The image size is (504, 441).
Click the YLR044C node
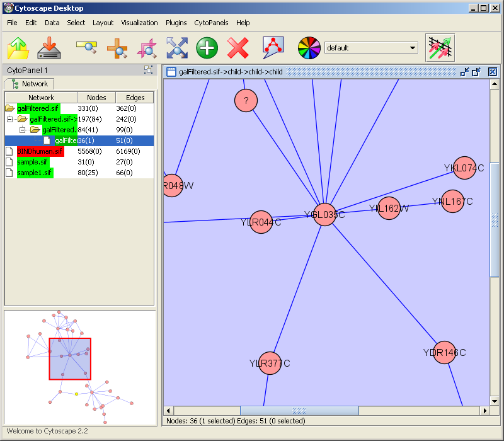coord(261,222)
